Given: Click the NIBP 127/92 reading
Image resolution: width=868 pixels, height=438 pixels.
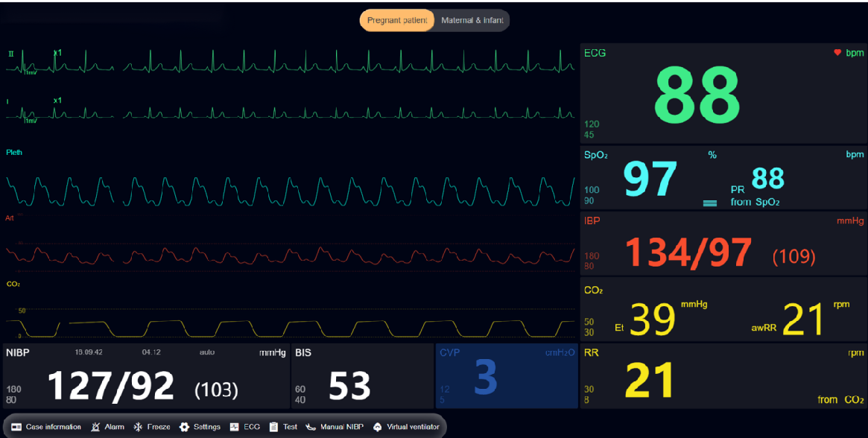Looking at the screenshot, I should [110, 386].
